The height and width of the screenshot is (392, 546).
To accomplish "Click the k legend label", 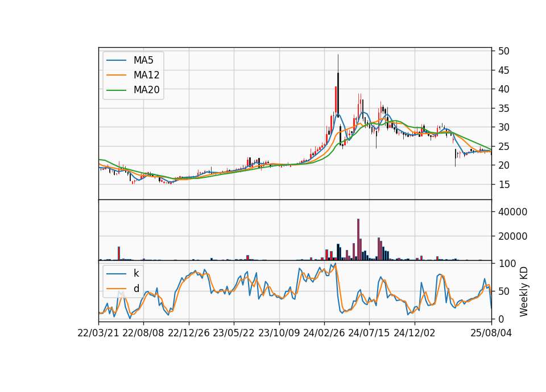I will tap(136, 273).
